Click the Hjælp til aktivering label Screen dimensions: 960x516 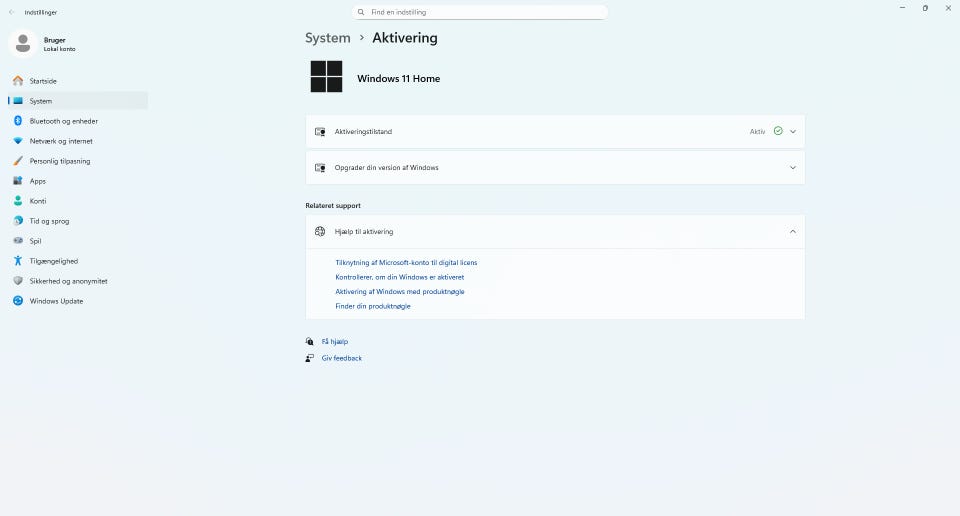coord(364,231)
